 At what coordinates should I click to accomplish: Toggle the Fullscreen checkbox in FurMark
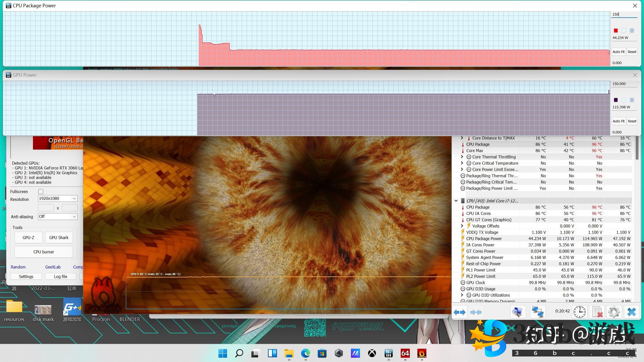pyautogui.click(x=41, y=192)
